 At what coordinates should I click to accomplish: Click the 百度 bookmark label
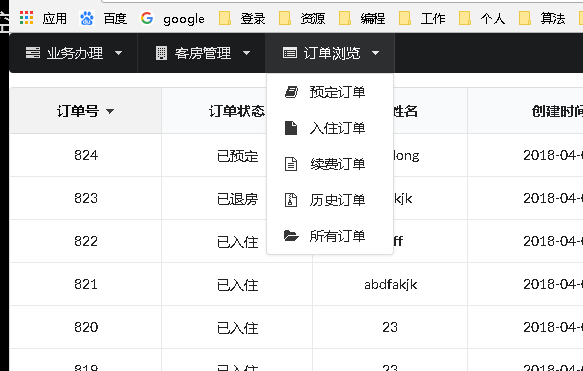[115, 18]
